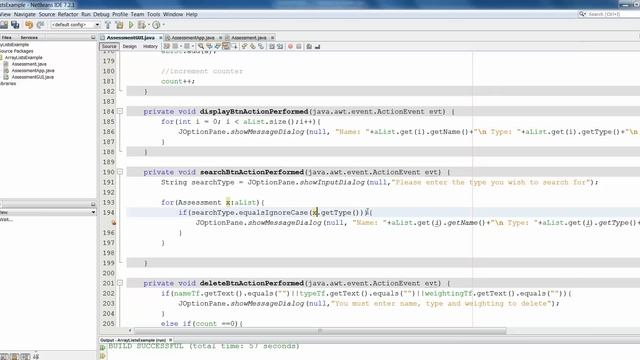Click the Previous Bookmark icon
The height and width of the screenshot is (360, 640).
click(244, 47)
